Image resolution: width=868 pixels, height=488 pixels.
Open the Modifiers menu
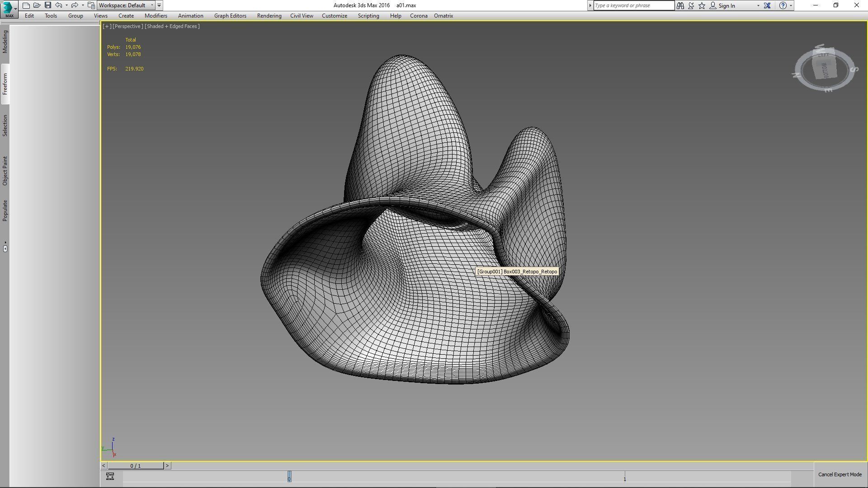(156, 16)
